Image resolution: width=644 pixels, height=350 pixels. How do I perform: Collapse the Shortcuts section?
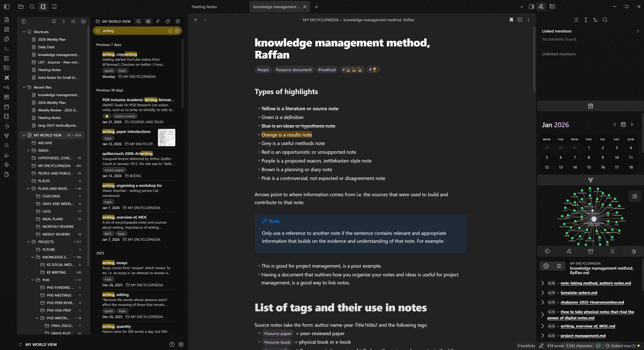[x=24, y=32]
